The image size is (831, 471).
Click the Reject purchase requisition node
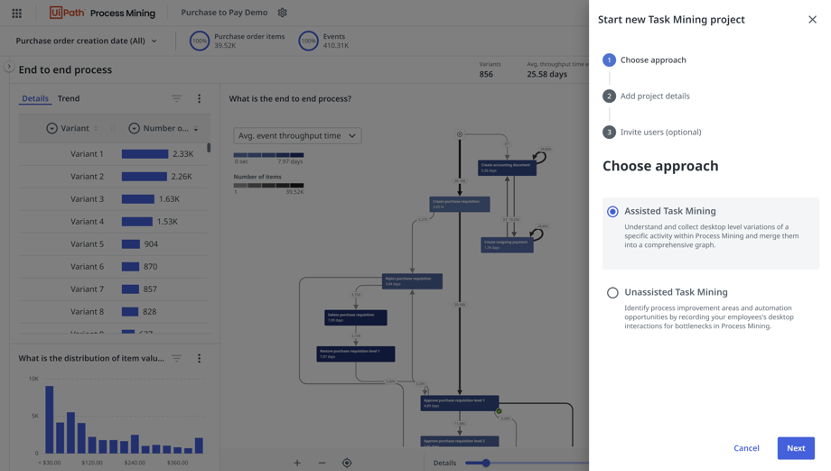click(412, 281)
